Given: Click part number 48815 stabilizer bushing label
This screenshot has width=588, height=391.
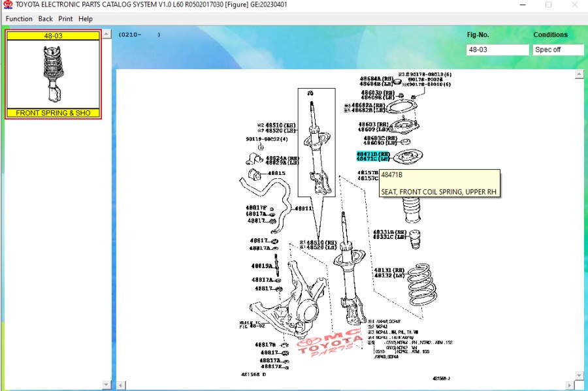Looking at the screenshot, I should tap(276, 173).
